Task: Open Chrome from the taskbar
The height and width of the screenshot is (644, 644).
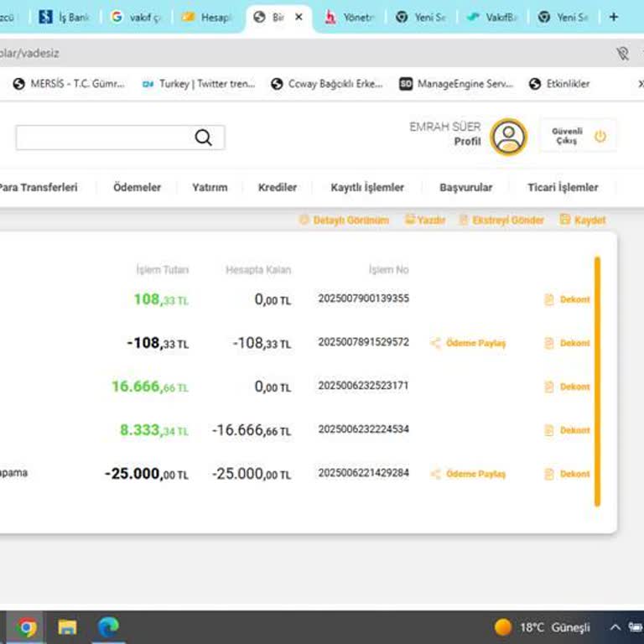Action: (27, 627)
